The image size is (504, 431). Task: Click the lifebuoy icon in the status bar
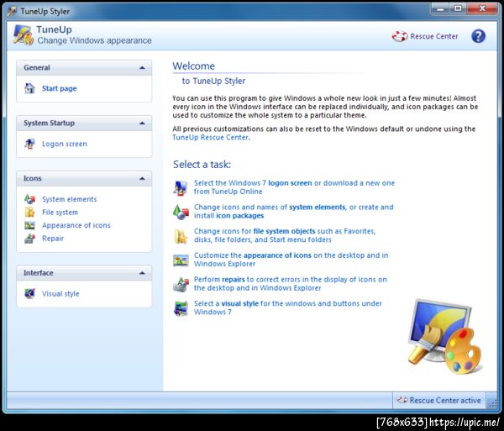point(402,400)
